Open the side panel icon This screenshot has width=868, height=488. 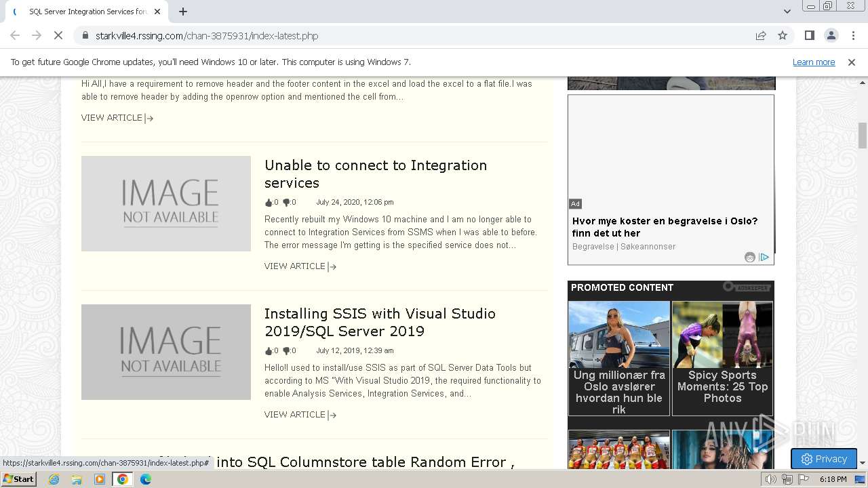809,35
